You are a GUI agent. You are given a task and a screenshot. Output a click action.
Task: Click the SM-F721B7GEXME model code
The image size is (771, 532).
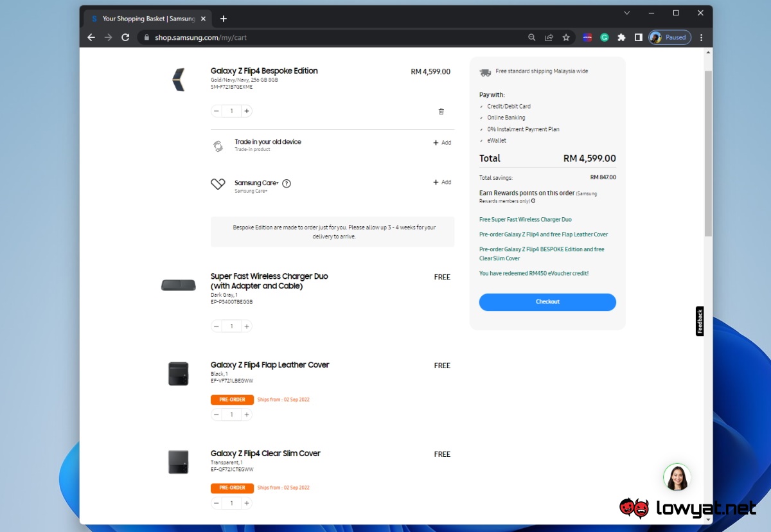click(x=232, y=87)
